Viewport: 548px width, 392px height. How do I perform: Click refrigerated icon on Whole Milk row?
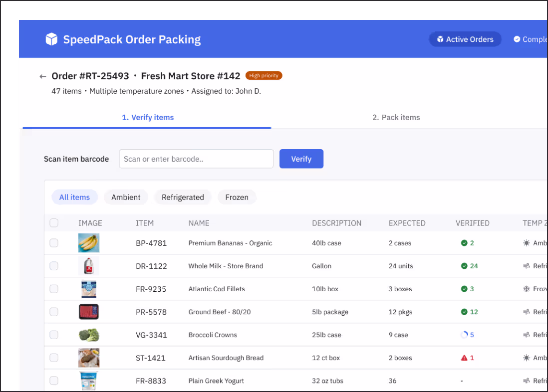(526, 266)
